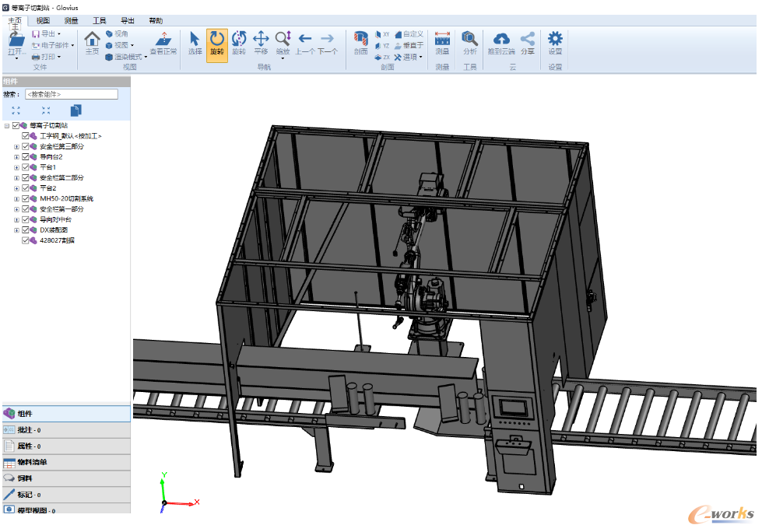Switch to the 工具 ribbon tab
This screenshot has width=762, height=532.
[99, 21]
